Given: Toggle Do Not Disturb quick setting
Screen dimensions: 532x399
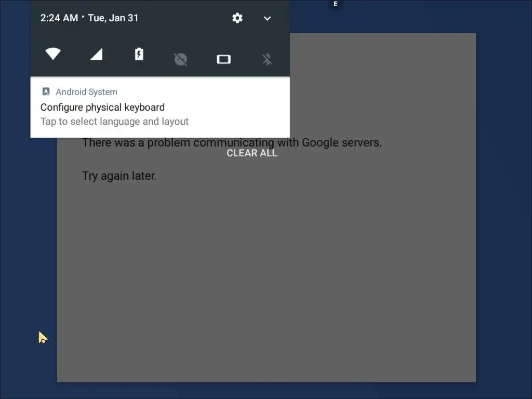Looking at the screenshot, I should (x=180, y=59).
